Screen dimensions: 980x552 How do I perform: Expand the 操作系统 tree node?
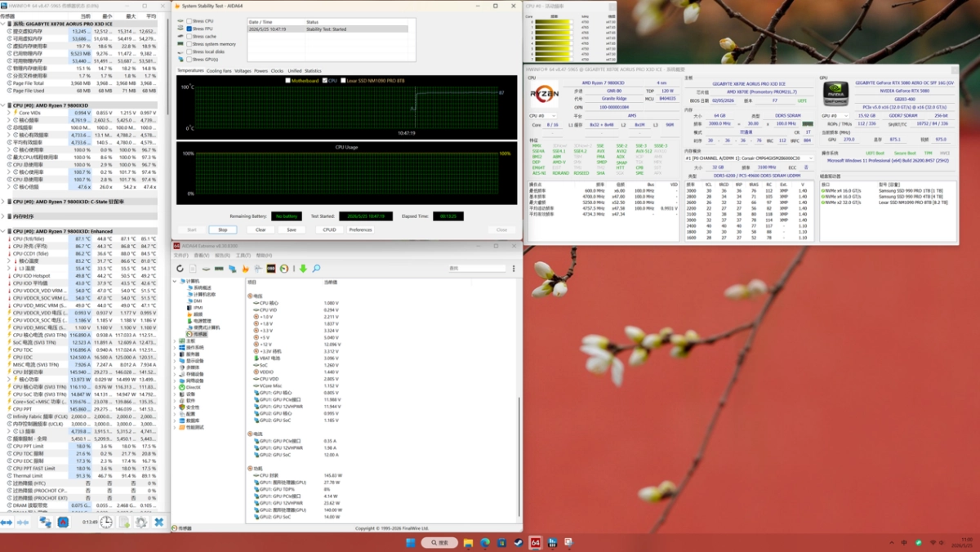pos(175,347)
